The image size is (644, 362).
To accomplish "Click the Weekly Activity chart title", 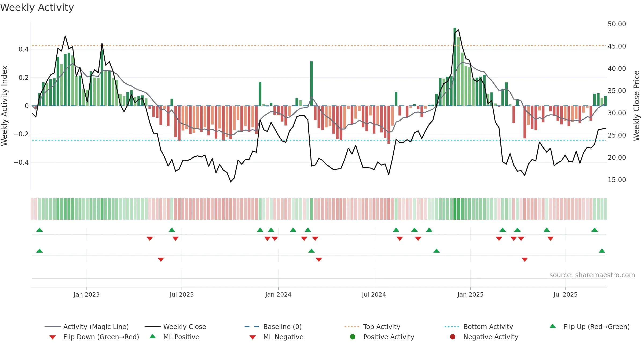I will coord(37,8).
